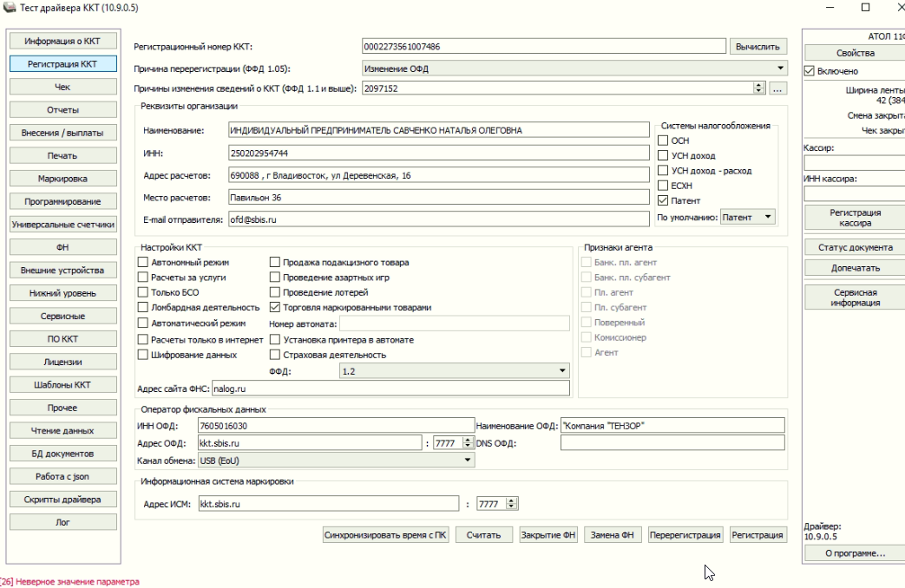Uncheck the Патент checkbox

pyautogui.click(x=663, y=200)
